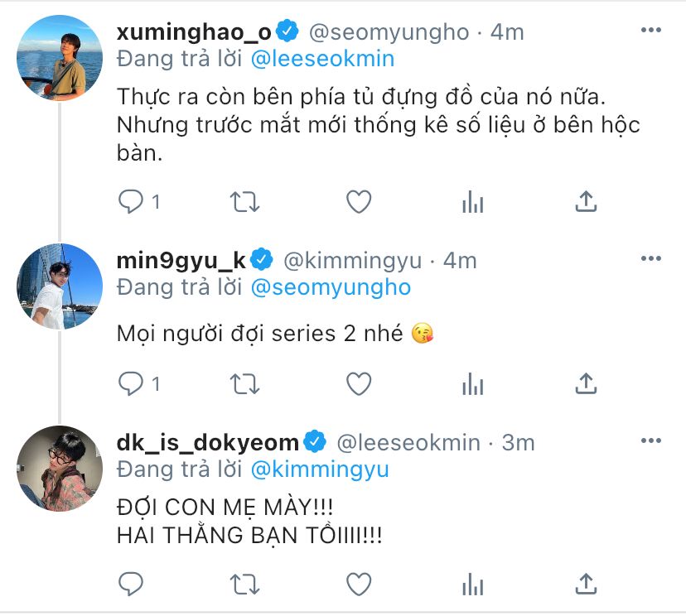686x616 pixels.
Task: View analytics for dk_is_dokyeom's tweet
Action: point(472,584)
